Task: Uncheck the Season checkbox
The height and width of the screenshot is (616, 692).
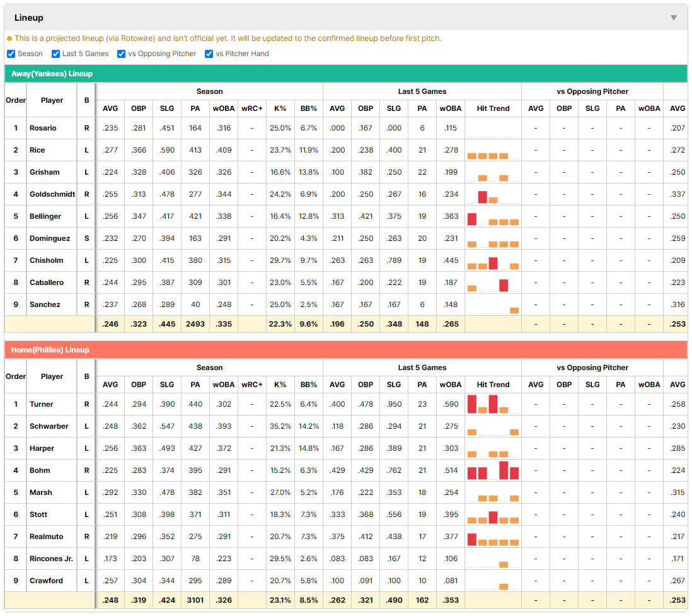Action: pos(11,54)
